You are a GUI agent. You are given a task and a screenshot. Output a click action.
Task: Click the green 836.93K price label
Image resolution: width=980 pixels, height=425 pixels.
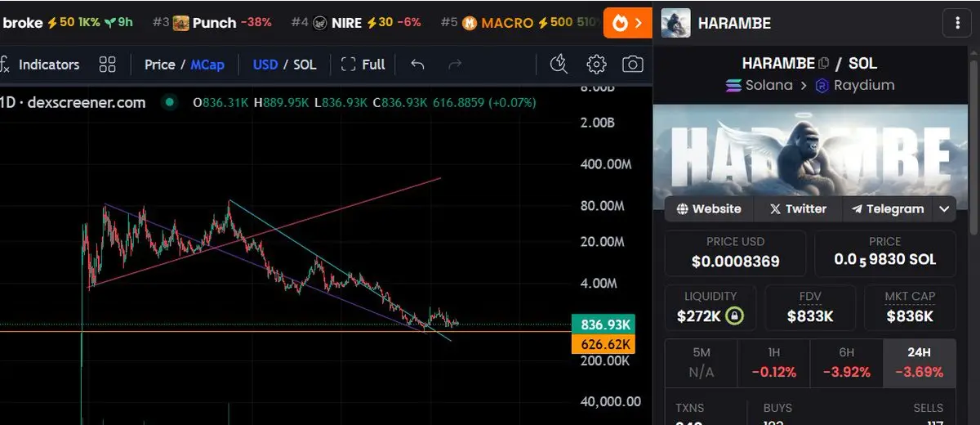pyautogui.click(x=605, y=324)
